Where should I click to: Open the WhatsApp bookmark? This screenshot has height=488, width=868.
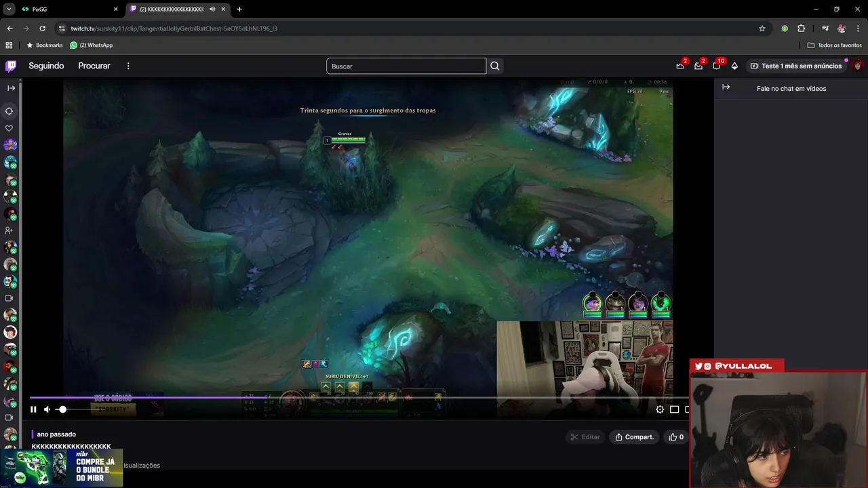pyautogui.click(x=92, y=45)
